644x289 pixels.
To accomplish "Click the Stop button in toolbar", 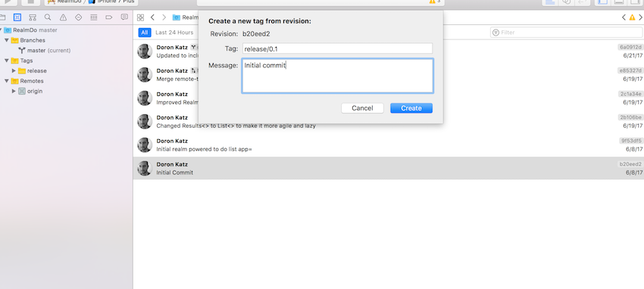I will click(x=30, y=2).
